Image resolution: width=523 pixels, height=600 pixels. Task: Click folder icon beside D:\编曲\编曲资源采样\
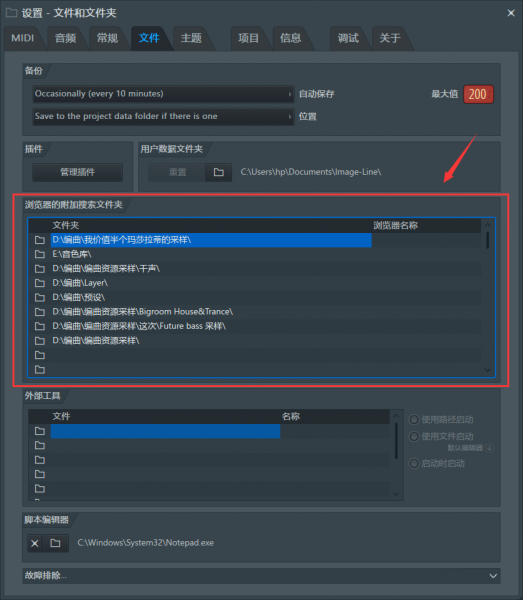40,341
